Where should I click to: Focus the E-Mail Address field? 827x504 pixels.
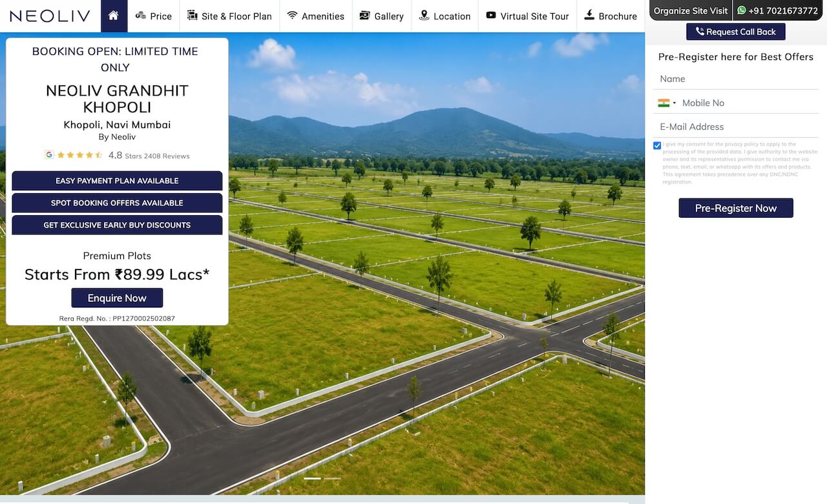click(x=736, y=127)
